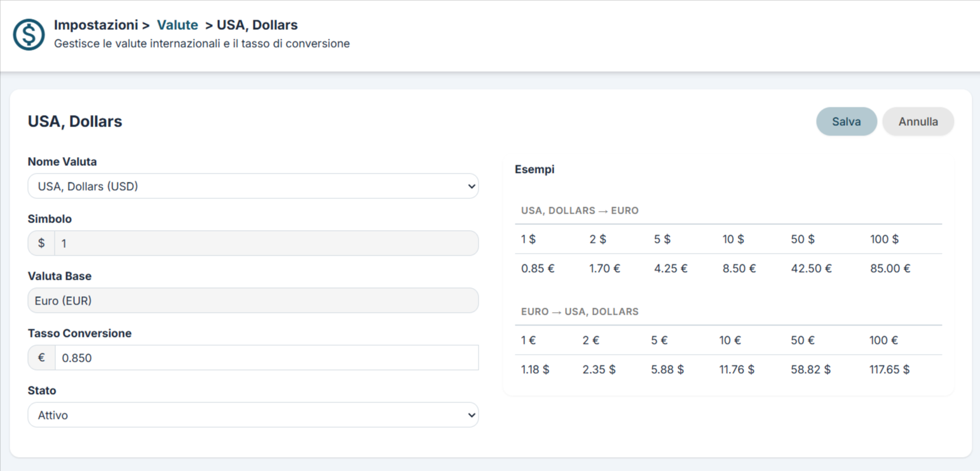Click the 50 $ cell

point(803,240)
